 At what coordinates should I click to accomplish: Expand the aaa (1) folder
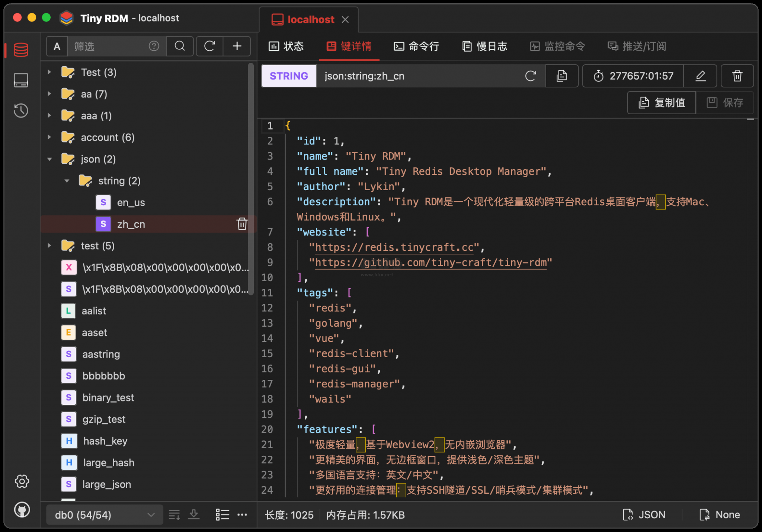tap(49, 116)
